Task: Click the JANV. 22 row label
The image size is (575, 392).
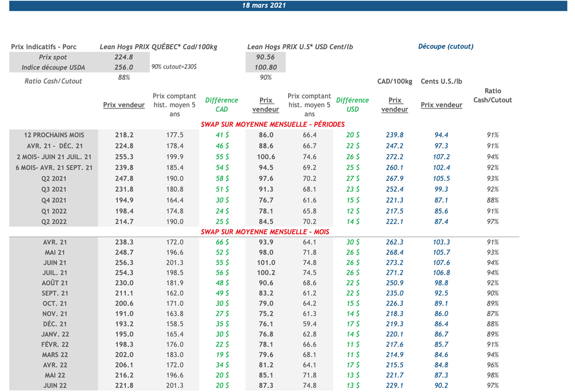Action: pos(54,334)
